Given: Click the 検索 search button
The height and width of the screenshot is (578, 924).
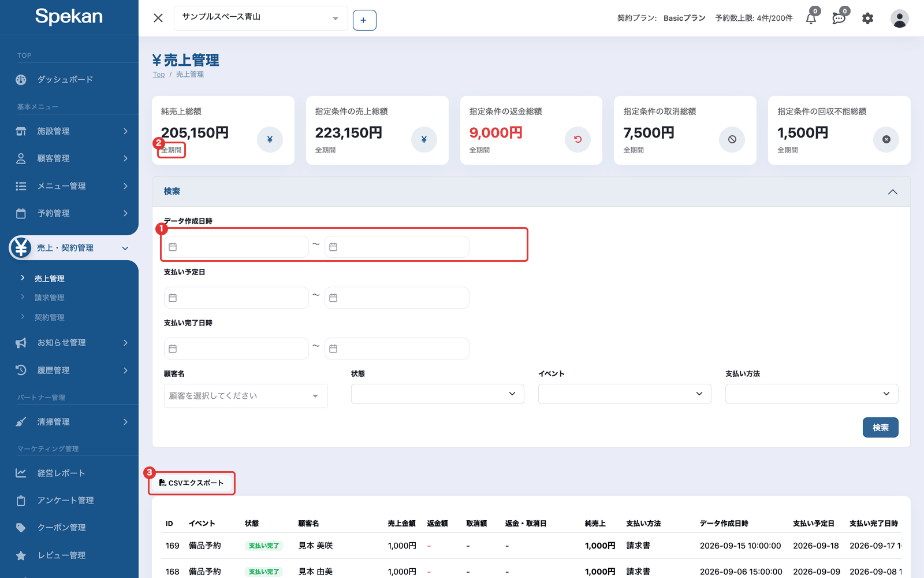Looking at the screenshot, I should tap(880, 427).
